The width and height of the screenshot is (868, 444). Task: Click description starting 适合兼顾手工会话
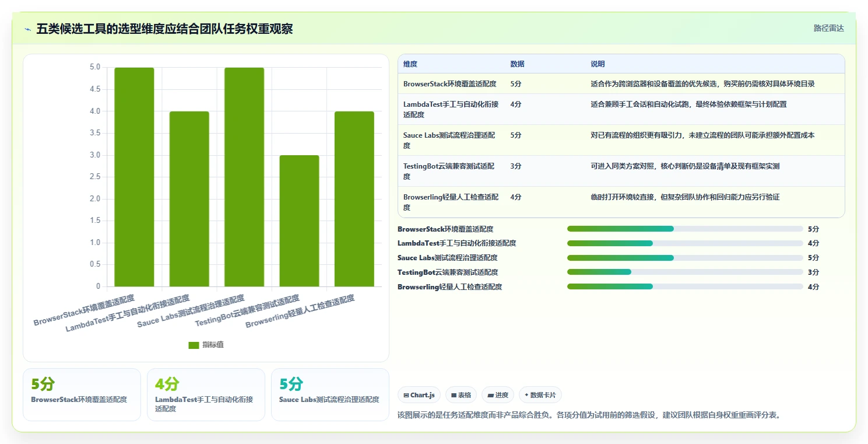688,104
